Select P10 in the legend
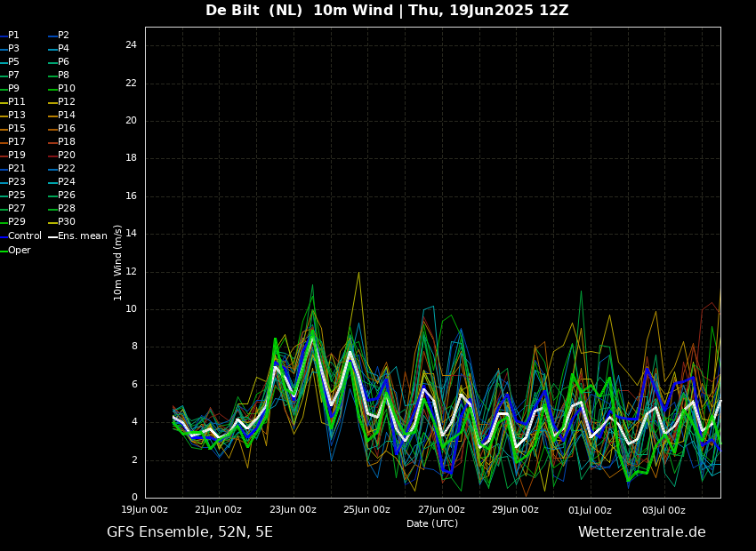This screenshot has height=551, width=756. tap(66, 89)
